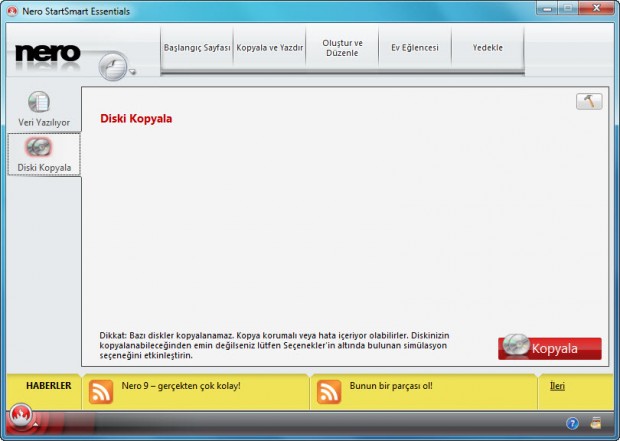The width and height of the screenshot is (620, 441).
Task: Open options with the hammer icon
Action: pos(589,102)
